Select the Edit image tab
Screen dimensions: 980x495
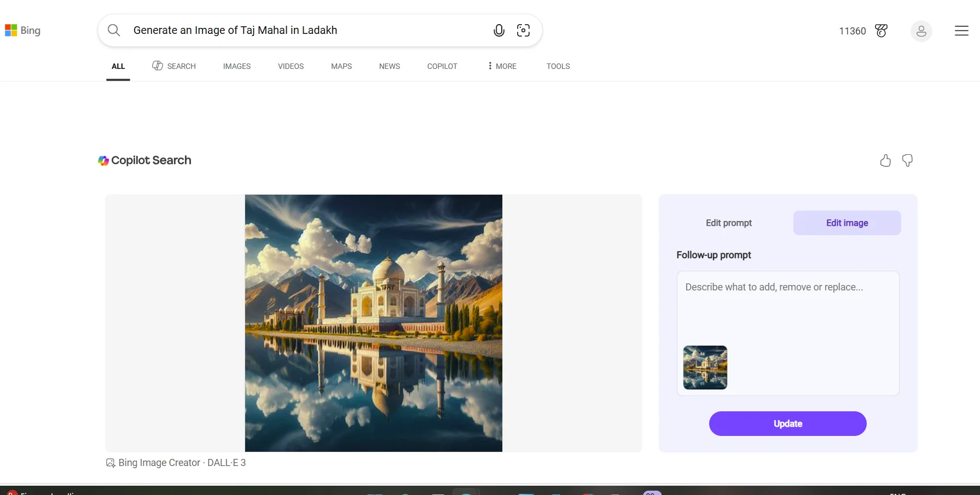pyautogui.click(x=847, y=223)
